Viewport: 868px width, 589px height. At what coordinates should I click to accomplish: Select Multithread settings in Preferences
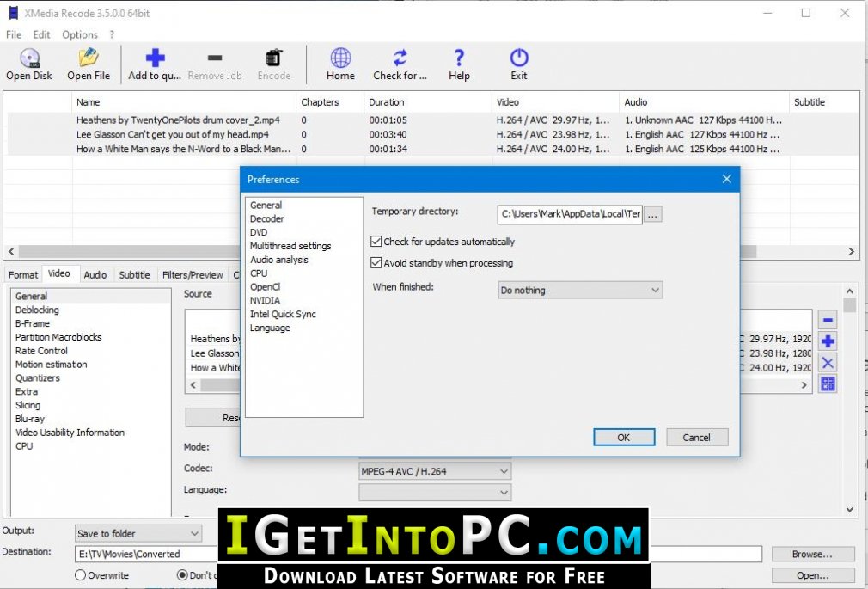[290, 246]
